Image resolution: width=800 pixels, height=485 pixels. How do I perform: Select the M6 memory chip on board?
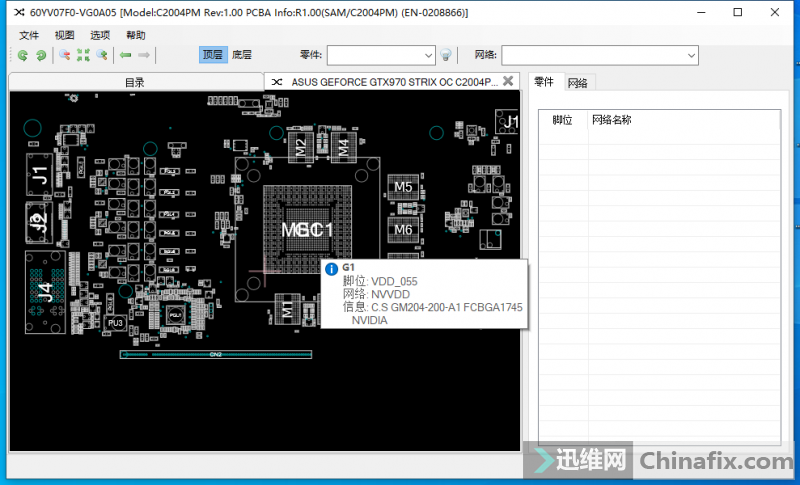(403, 230)
